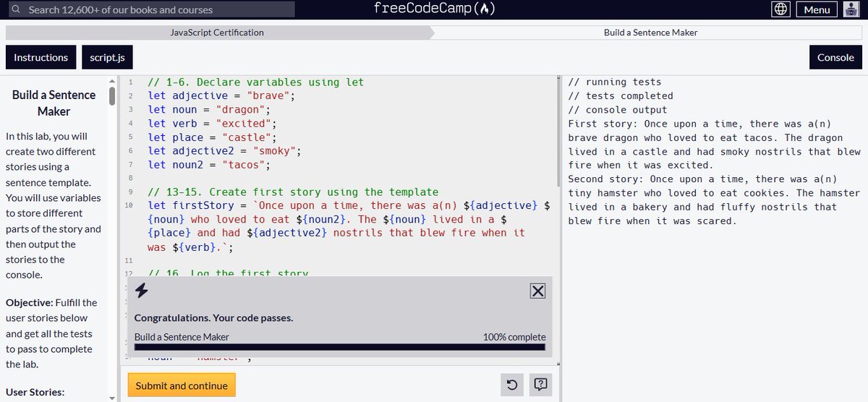
Task: Click line 7 let noun2 "tacos"
Action: 209,164
